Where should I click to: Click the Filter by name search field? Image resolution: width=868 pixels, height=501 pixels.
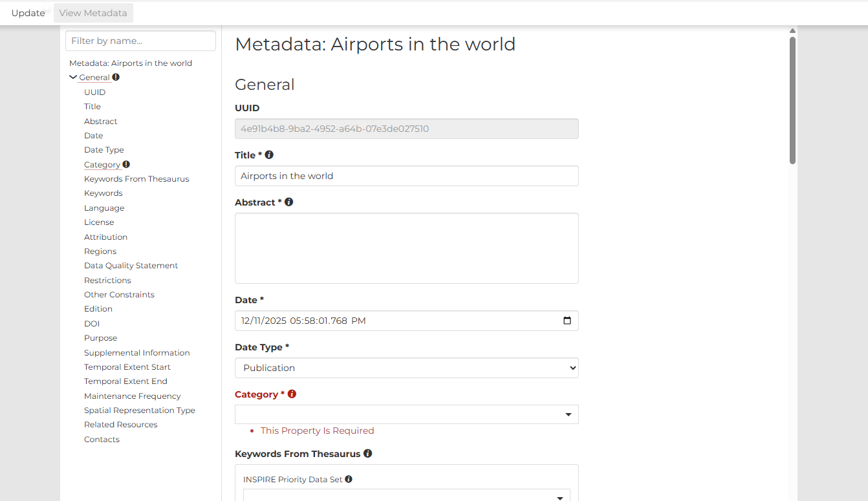(140, 41)
